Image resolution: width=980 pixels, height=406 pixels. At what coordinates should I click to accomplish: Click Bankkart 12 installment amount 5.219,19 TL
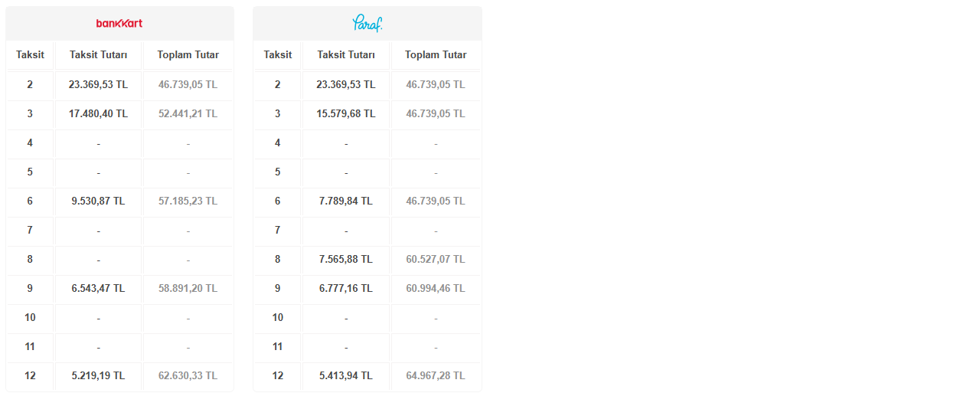pyautogui.click(x=98, y=375)
